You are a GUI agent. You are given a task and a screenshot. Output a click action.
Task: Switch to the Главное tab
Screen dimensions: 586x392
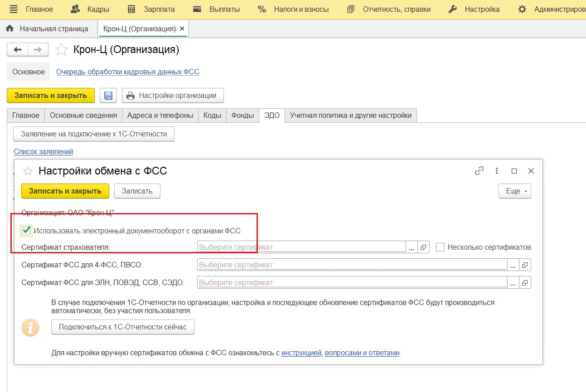(x=26, y=115)
